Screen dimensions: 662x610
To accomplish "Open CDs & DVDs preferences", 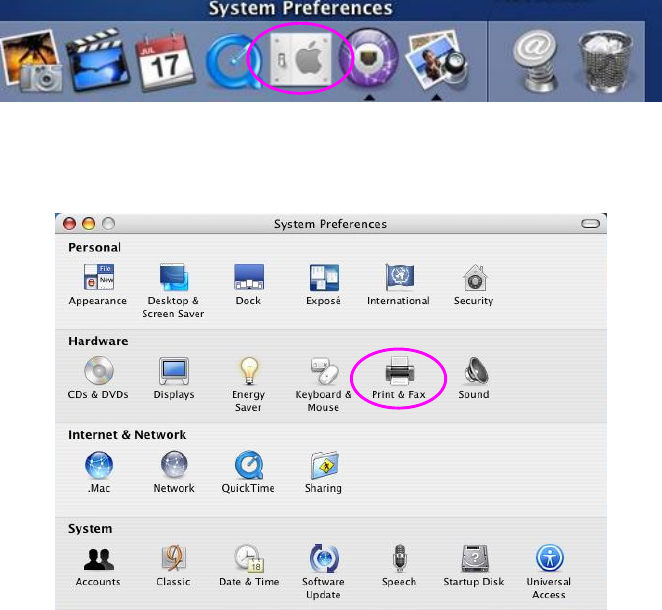I will [x=98, y=378].
